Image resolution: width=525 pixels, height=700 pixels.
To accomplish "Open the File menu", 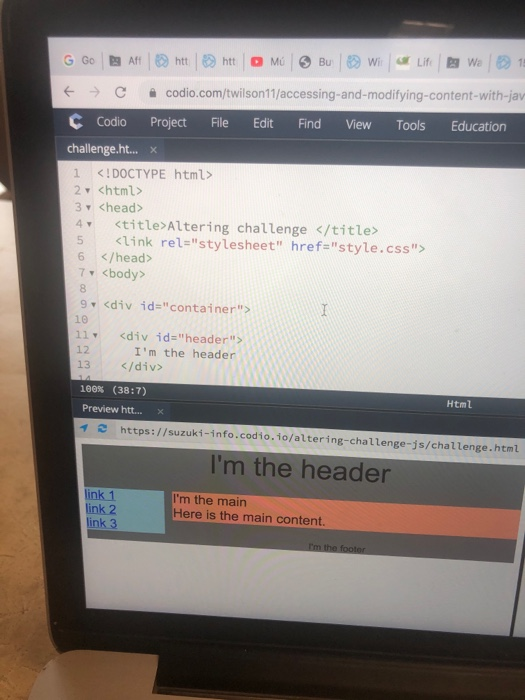I will pyautogui.click(x=219, y=123).
